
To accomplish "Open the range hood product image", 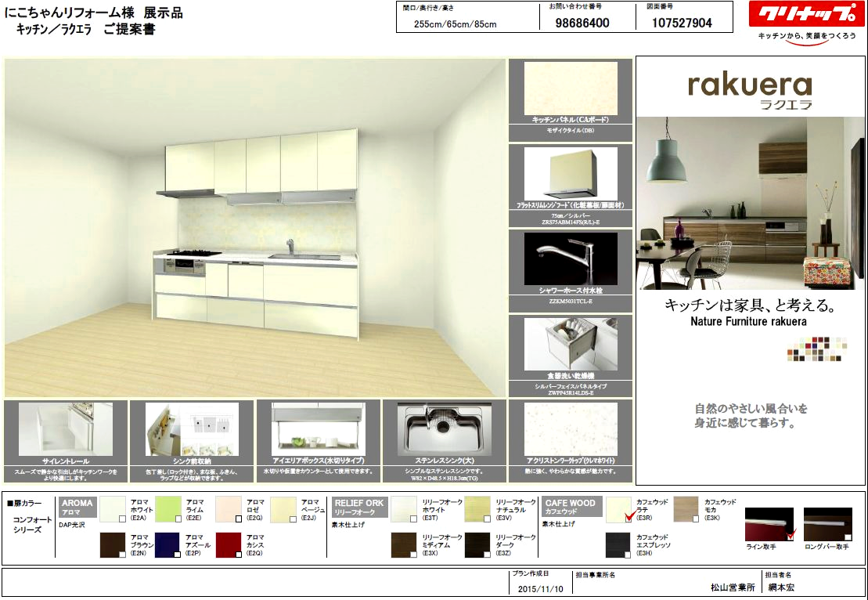I will pyautogui.click(x=570, y=173).
